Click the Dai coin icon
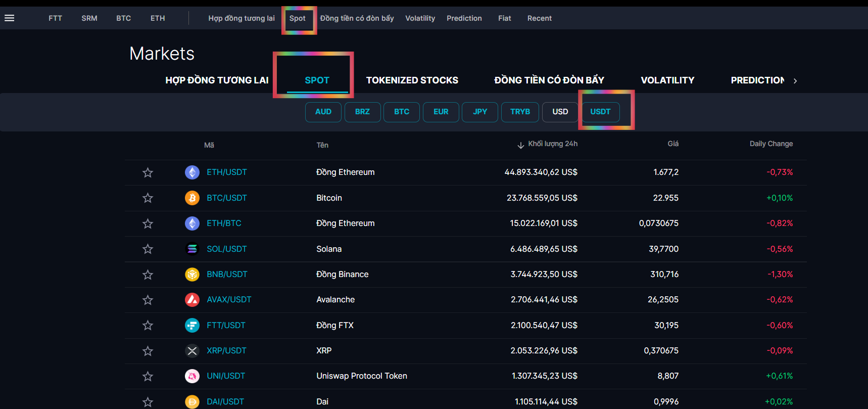This screenshot has width=868, height=409. tap(192, 402)
